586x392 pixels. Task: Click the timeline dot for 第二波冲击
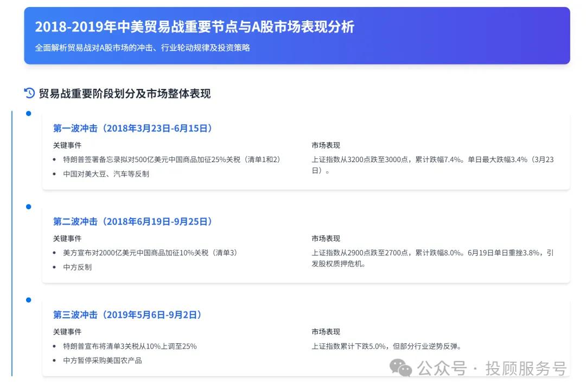tap(28, 207)
